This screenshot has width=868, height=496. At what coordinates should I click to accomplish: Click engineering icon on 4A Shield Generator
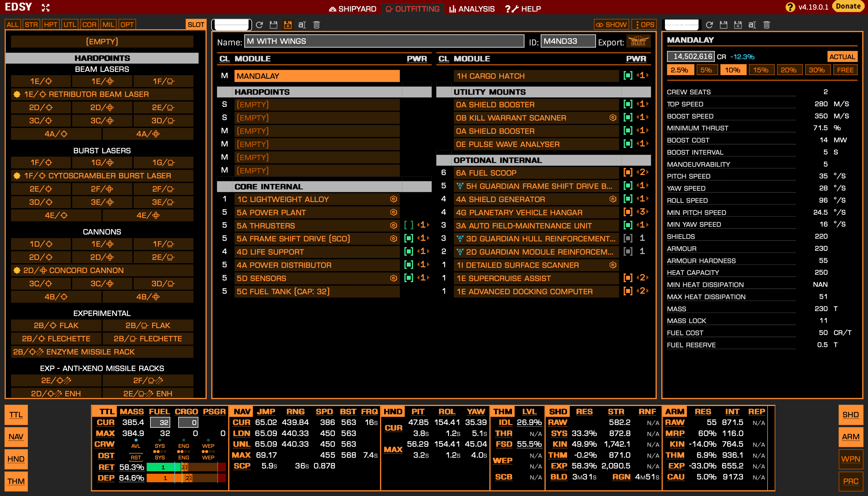pos(613,199)
